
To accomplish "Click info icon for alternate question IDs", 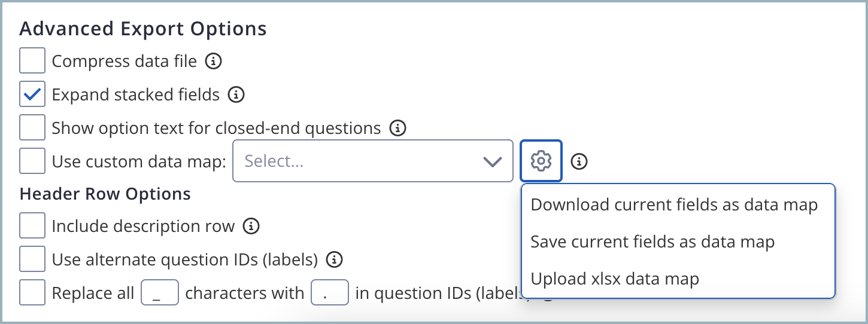I will [x=335, y=259].
